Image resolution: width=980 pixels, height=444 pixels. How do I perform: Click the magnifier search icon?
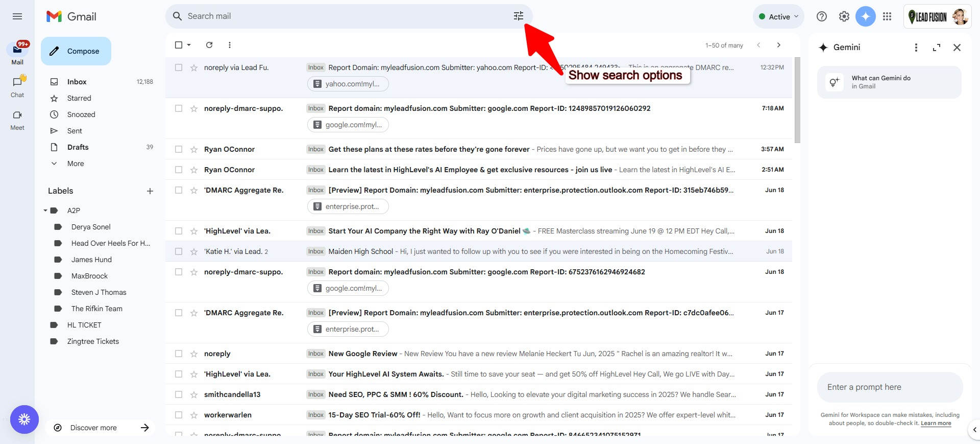pos(177,16)
